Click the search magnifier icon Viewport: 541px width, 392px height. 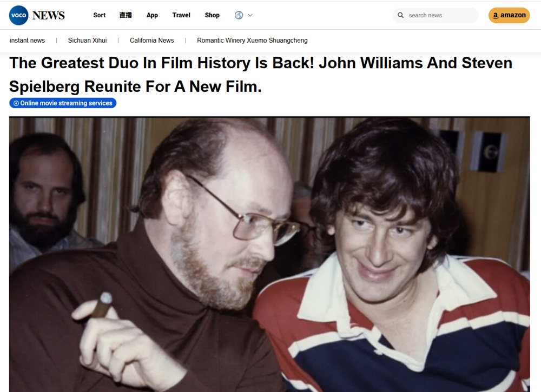(400, 15)
